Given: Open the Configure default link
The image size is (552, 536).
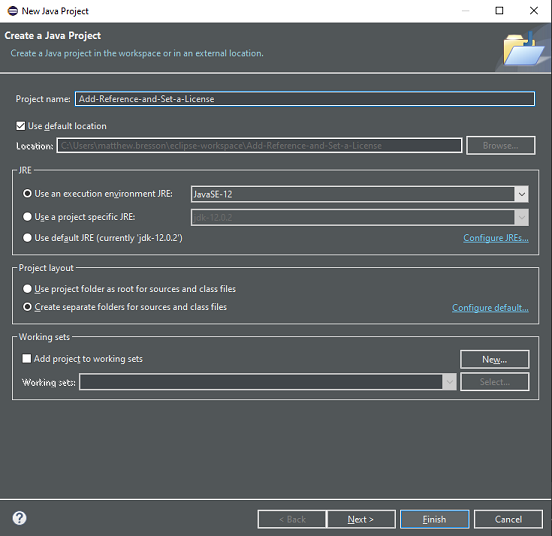Looking at the screenshot, I should pos(490,308).
